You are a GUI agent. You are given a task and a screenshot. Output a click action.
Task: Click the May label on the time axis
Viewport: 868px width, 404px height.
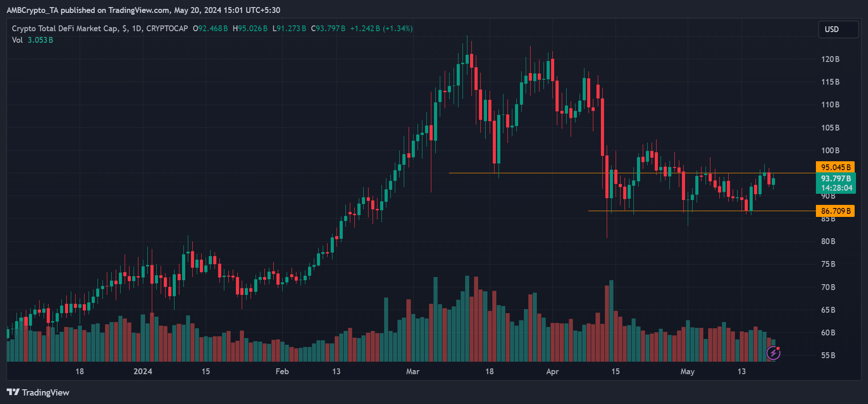pos(687,371)
